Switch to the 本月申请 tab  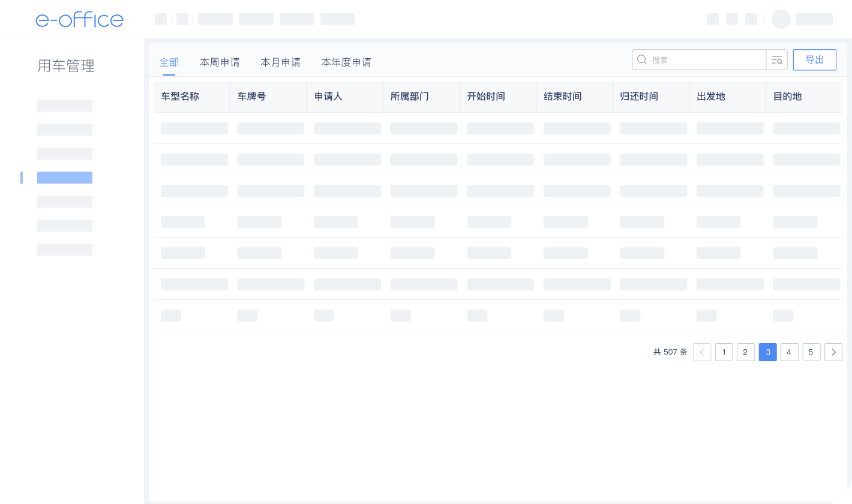(x=280, y=62)
